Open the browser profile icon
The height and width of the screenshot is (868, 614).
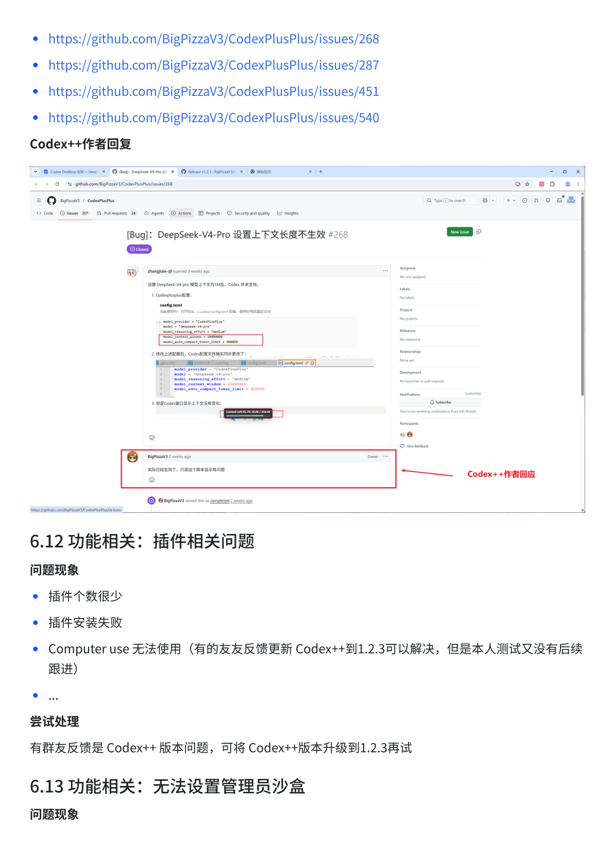coord(568,184)
